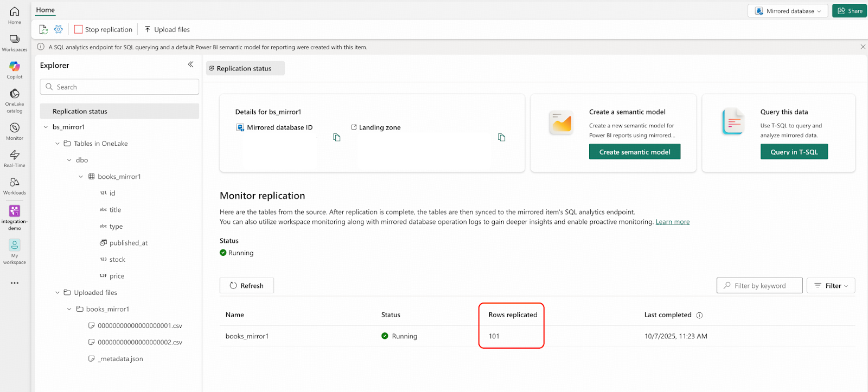This screenshot has height=392, width=868.
Task: Open Copilot from the left sidebar
Action: coord(15,67)
